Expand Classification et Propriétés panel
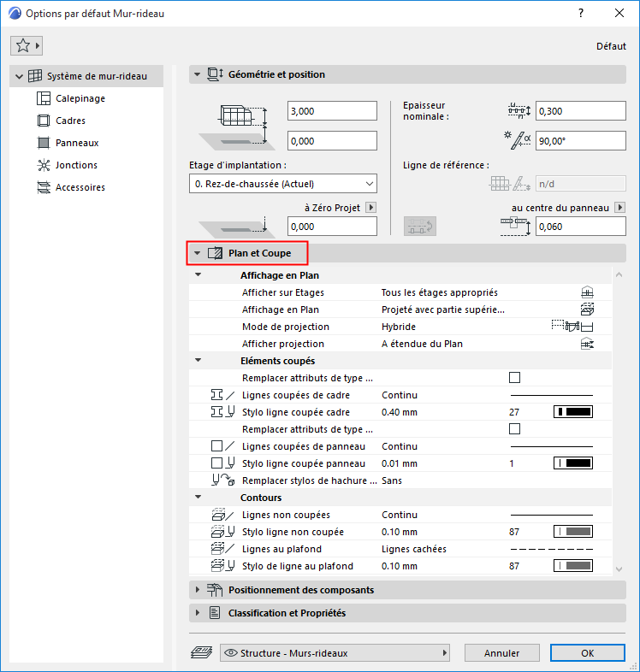The height and width of the screenshot is (672, 640). [197, 613]
